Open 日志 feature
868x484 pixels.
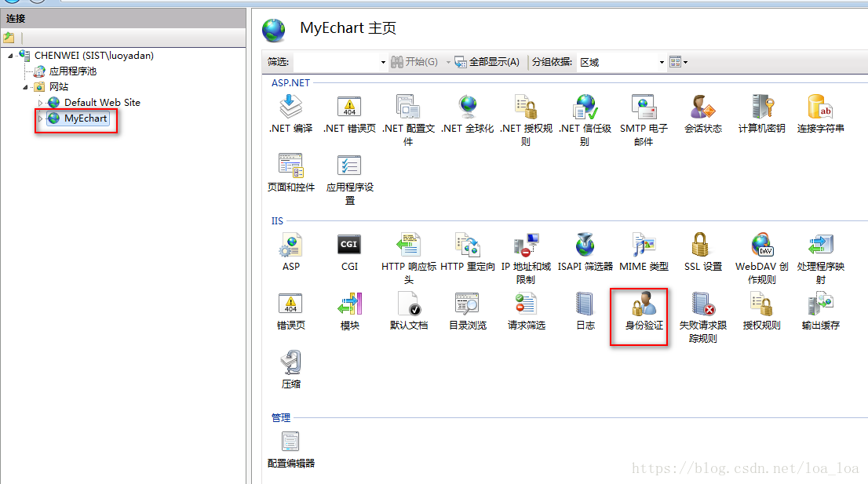pos(585,311)
